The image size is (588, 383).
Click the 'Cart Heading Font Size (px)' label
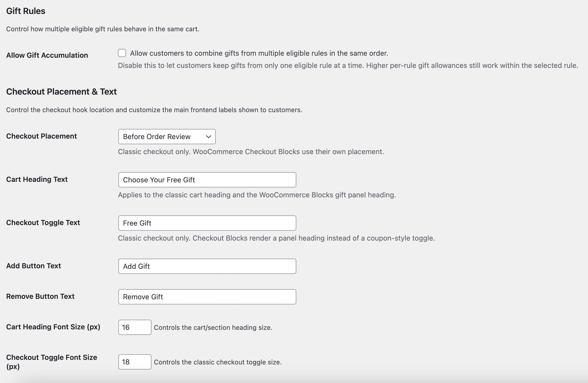click(x=53, y=327)
